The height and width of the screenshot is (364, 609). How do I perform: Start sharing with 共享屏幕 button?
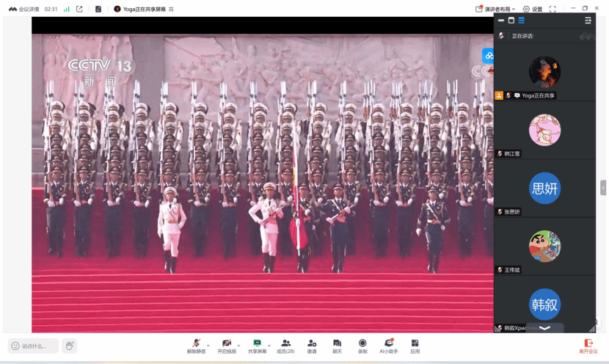257,346
